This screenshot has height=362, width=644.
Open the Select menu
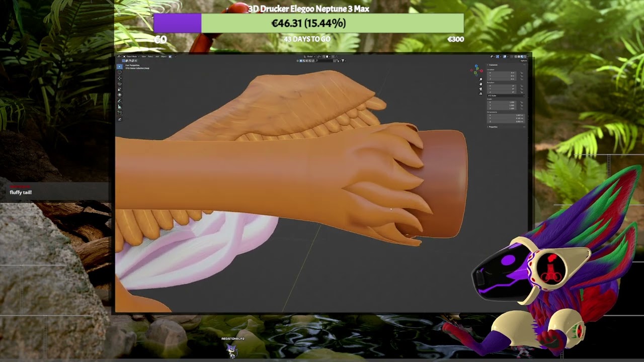click(150, 57)
